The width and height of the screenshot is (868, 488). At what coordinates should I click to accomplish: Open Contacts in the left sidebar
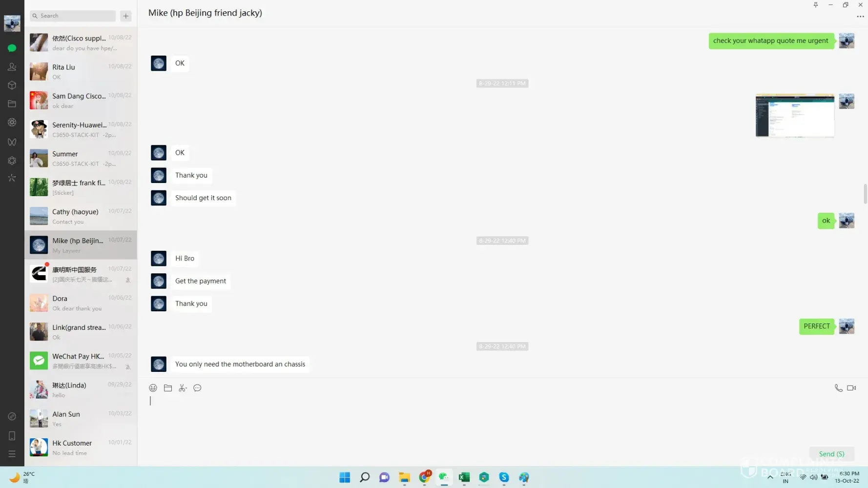tap(12, 67)
